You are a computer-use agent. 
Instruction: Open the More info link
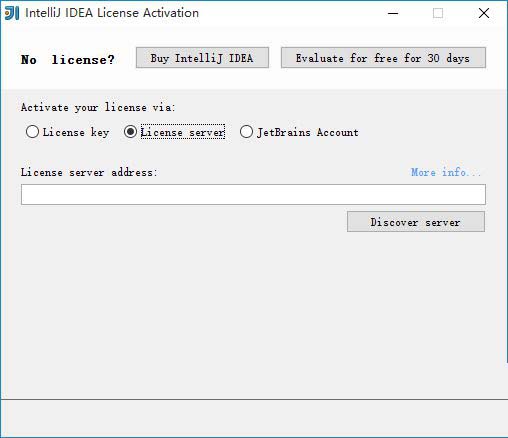(446, 172)
